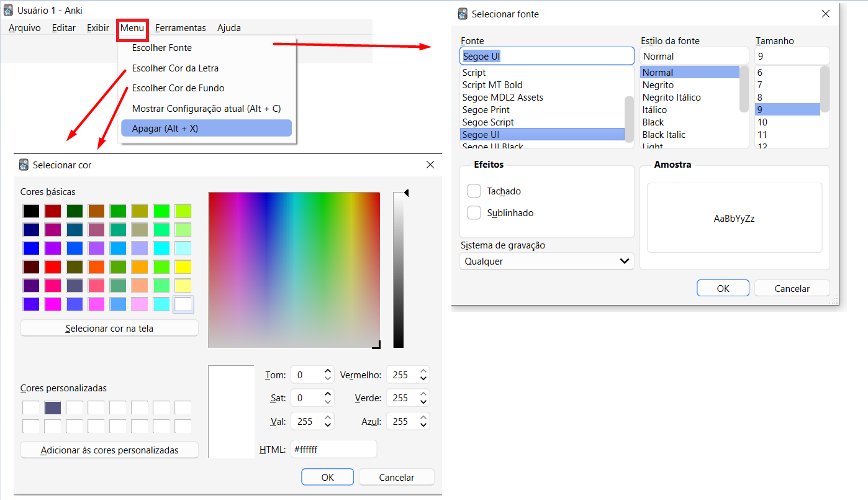Pick the black swatch in Cores básicas
The image size is (868, 500).
[31, 211]
